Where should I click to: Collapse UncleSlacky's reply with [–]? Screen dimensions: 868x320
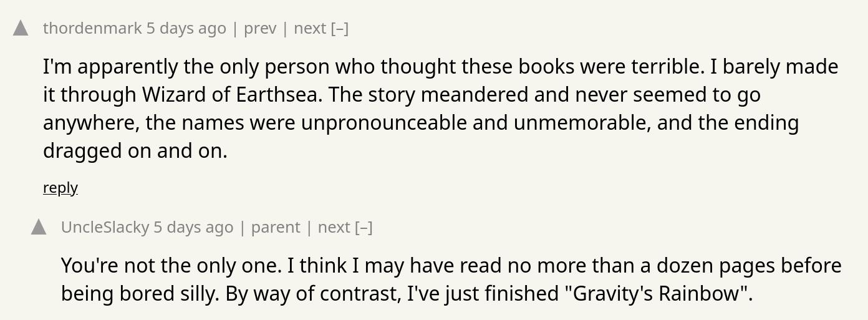pos(364,227)
